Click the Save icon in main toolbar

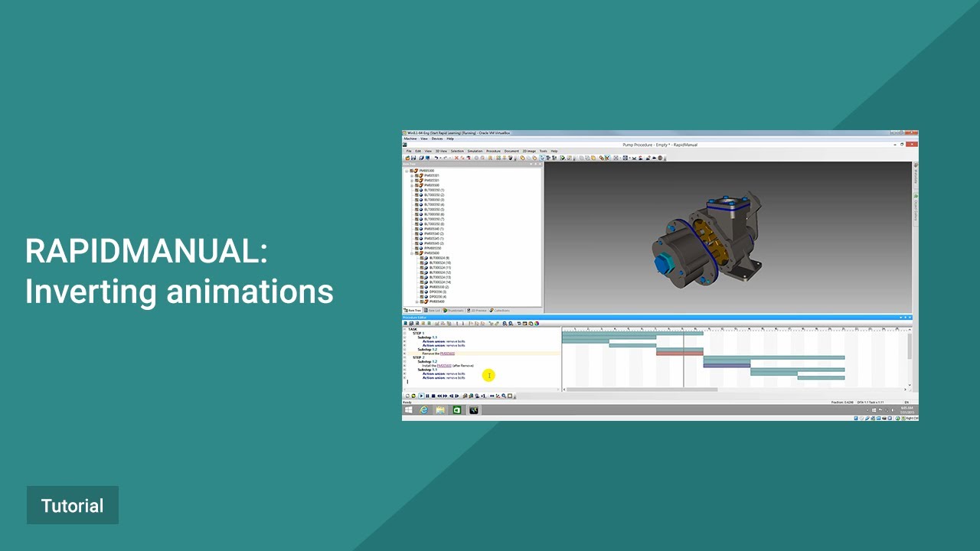pyautogui.click(x=413, y=158)
